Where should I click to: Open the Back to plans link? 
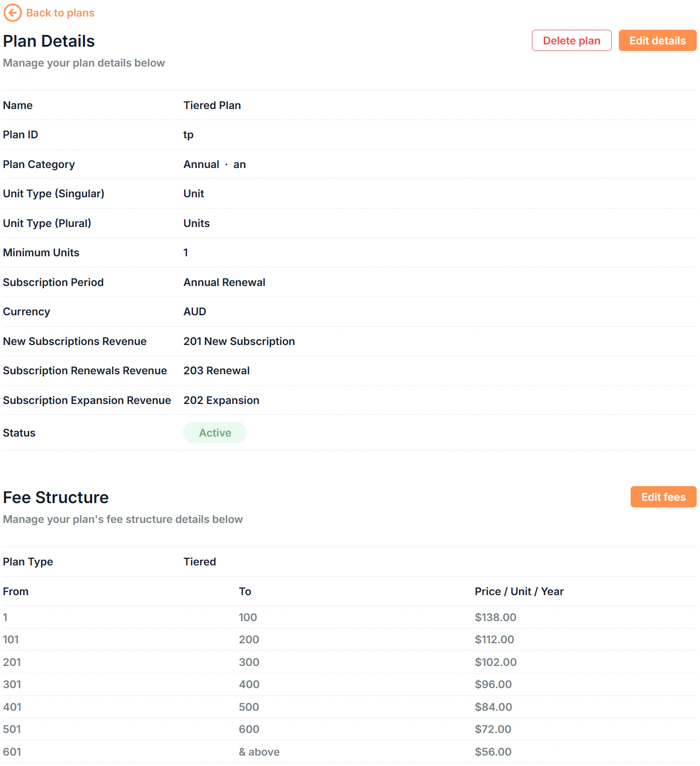pyautogui.click(x=60, y=13)
